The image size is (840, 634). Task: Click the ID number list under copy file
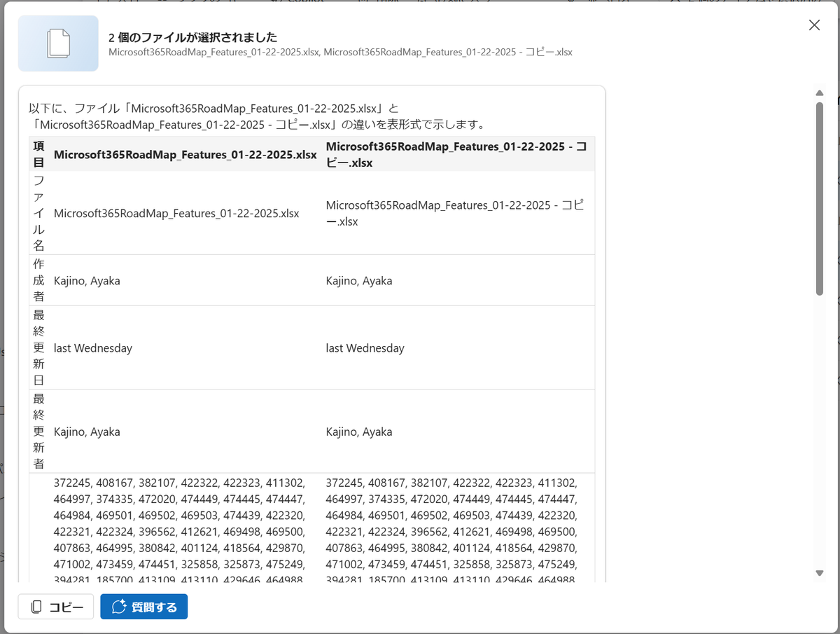pyautogui.click(x=451, y=531)
